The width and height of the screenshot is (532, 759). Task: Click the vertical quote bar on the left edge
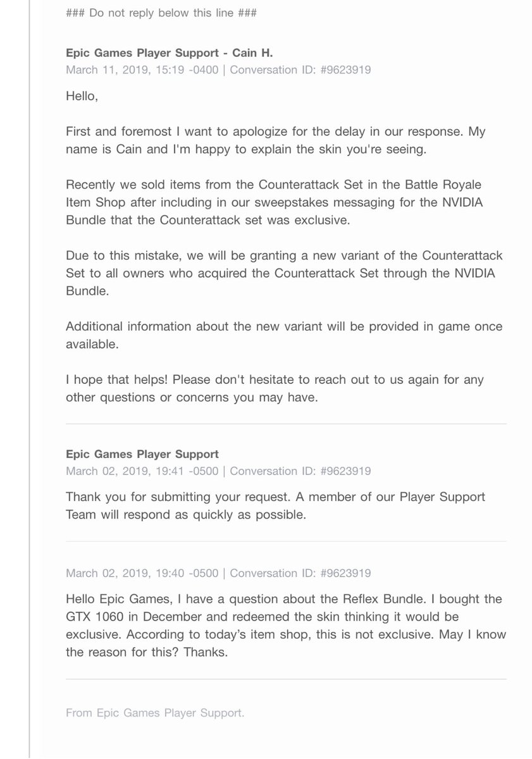click(29, 379)
